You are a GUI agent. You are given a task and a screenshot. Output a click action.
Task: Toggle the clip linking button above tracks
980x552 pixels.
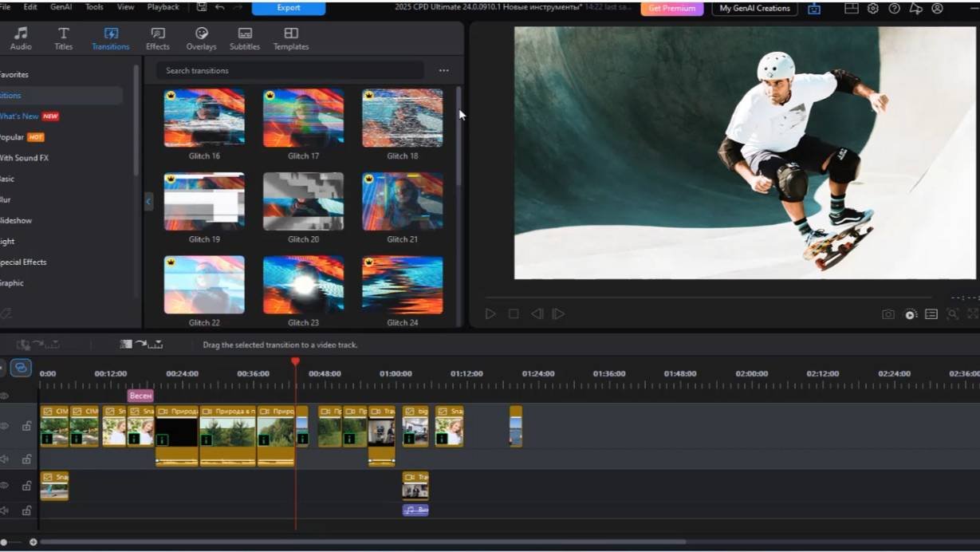coord(22,368)
